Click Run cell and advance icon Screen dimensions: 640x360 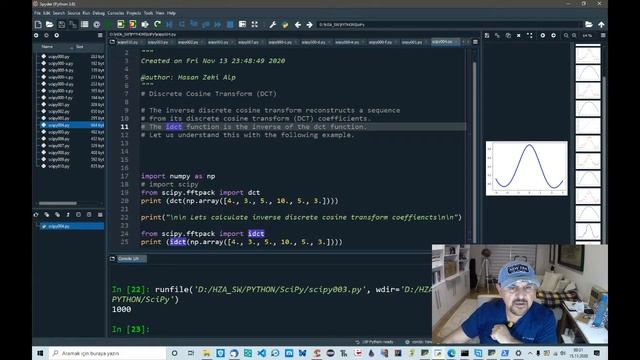(133, 24)
